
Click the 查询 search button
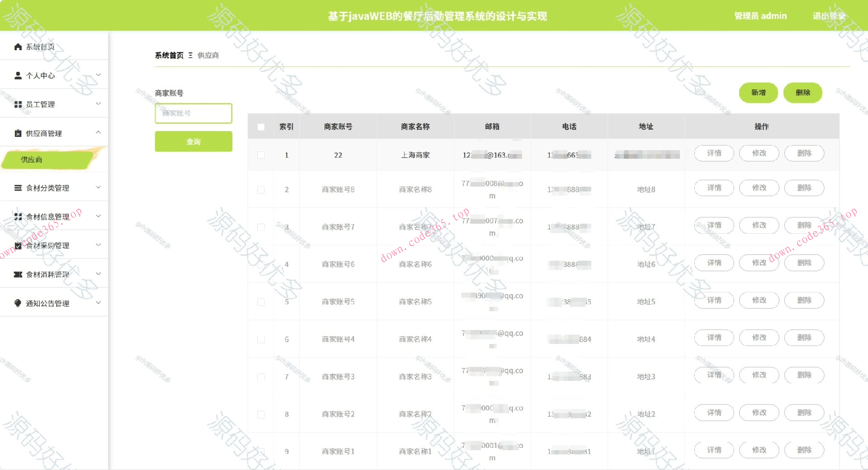[193, 141]
